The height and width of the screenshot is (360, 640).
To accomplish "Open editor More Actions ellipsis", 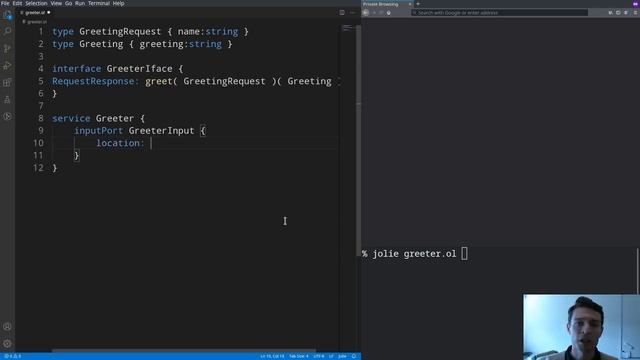I will (353, 13).
